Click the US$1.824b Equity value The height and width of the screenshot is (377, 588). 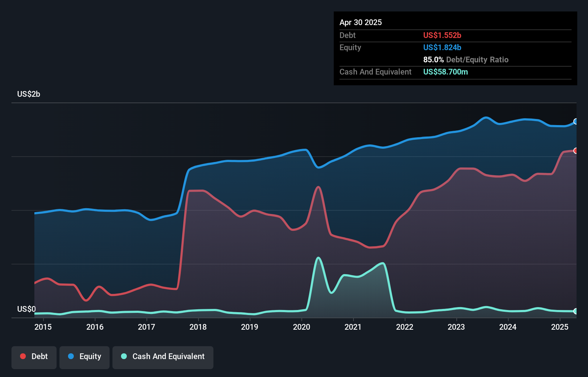click(x=442, y=47)
